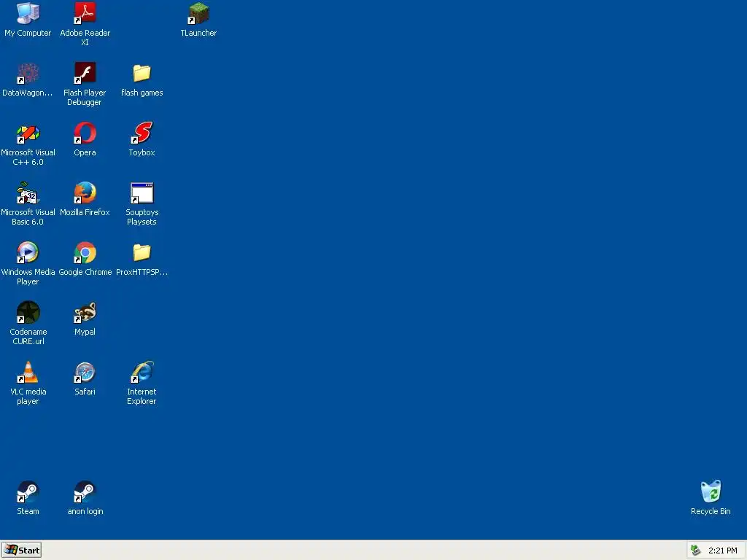Screen dimensions: 747x560
Task: Open the Start menu button
Action: pos(21,550)
